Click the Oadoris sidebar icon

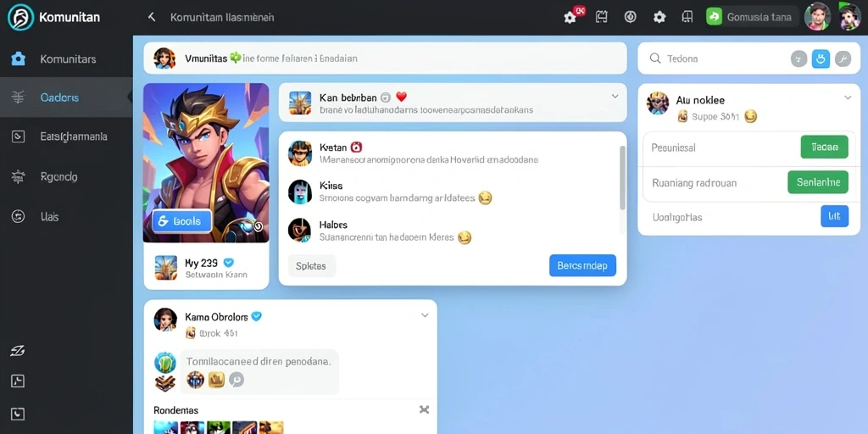point(19,97)
